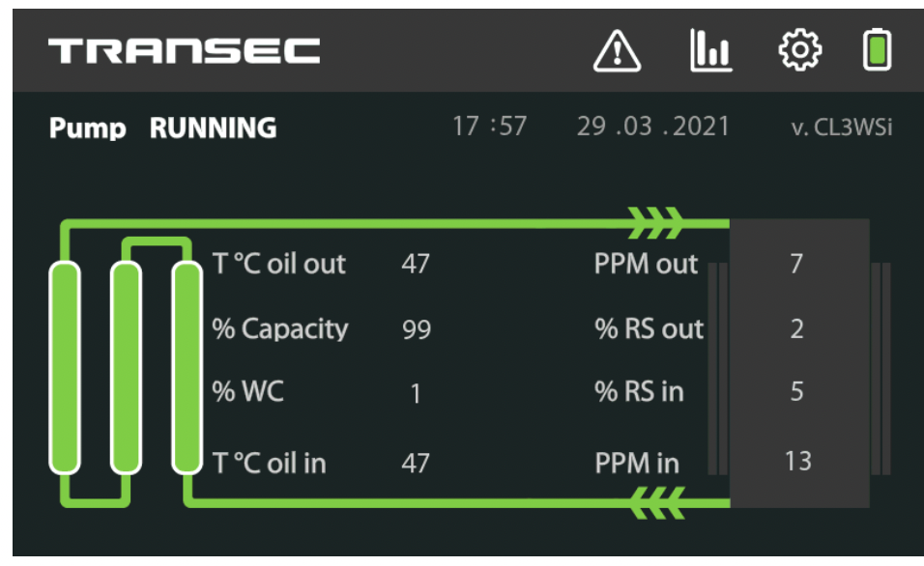This screenshot has height=566, width=924.
Task: Click the 29.03.2021 date display
Action: [653, 126]
